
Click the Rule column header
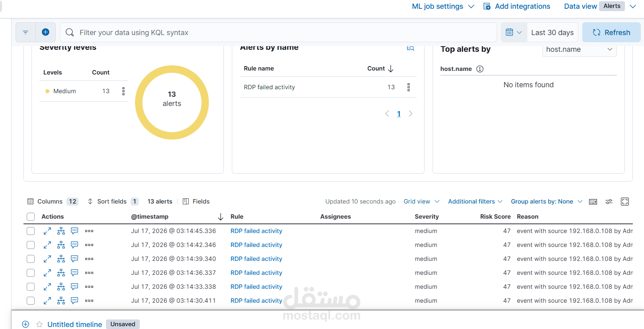[x=237, y=217]
